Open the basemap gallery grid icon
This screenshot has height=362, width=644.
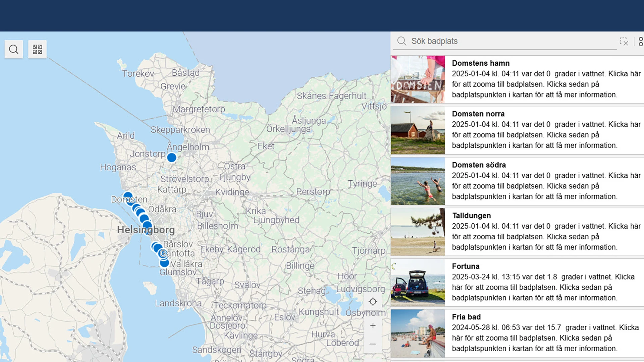37,49
